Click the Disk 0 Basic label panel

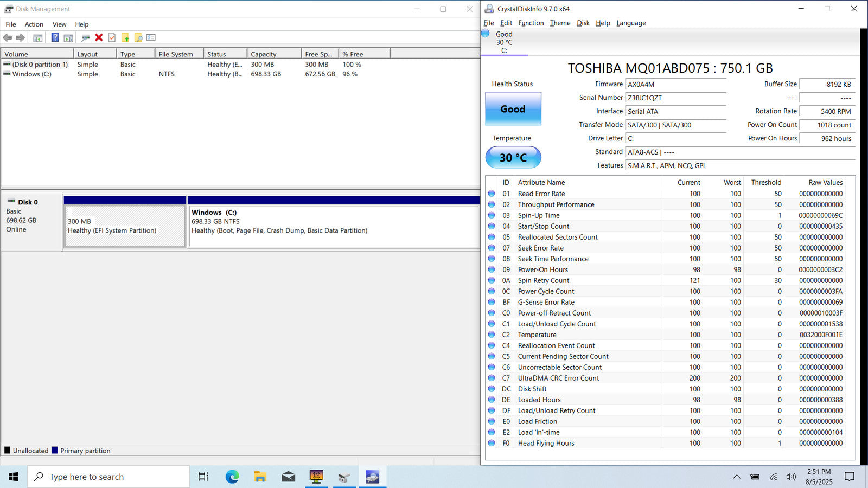[x=31, y=221]
